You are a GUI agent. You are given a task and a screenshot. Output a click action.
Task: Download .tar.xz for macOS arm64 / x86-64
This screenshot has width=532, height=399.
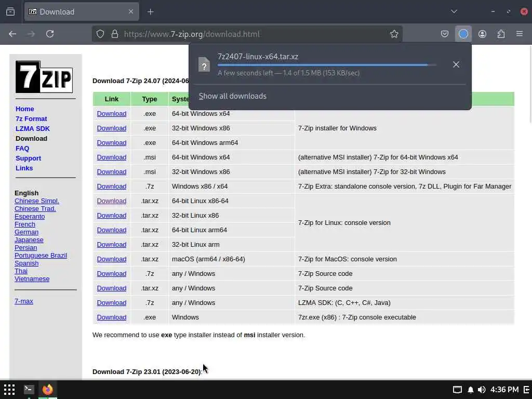click(112, 259)
